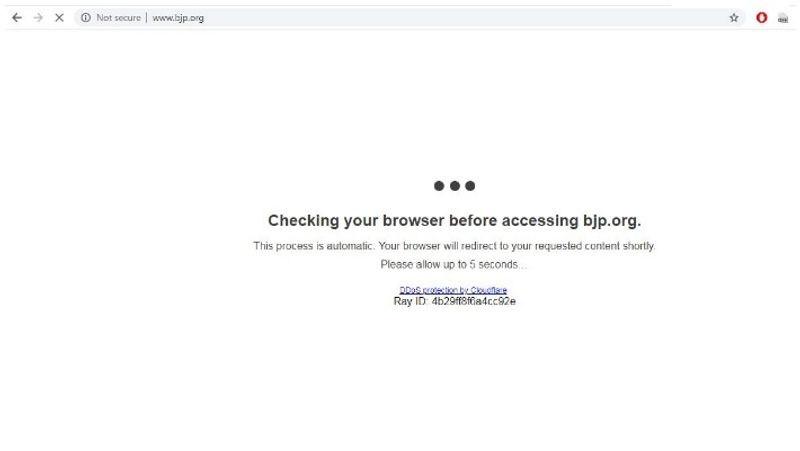Click the forward navigation arrow
This screenshot has width=800, height=451.
click(x=38, y=18)
